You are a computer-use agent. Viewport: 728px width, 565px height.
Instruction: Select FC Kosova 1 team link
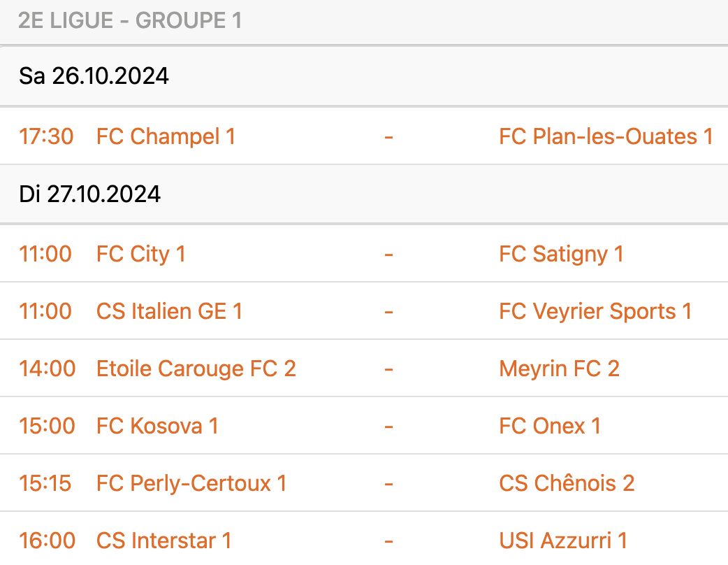(157, 426)
